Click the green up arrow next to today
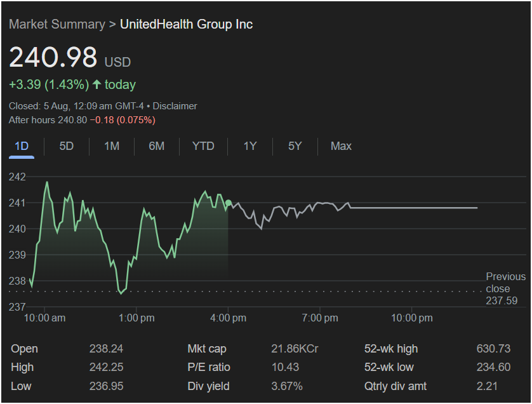This screenshot has width=532, height=404. coord(96,84)
